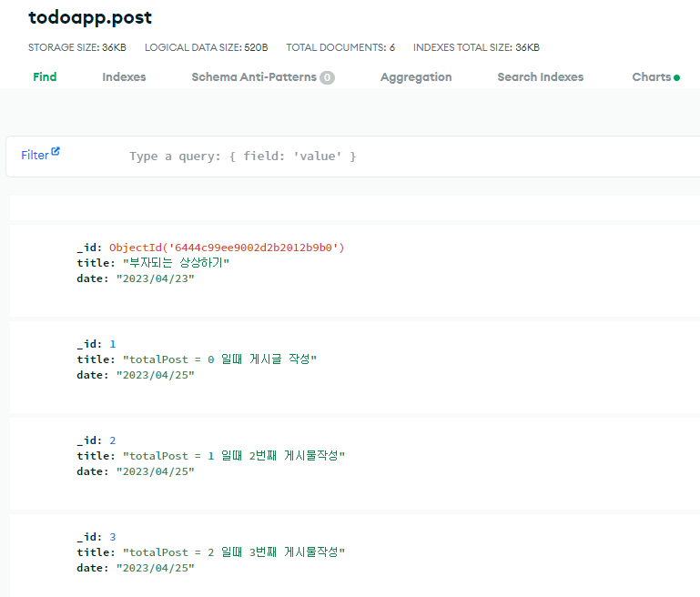Click the _id: 1 field
The height and width of the screenshot is (597, 700).
tap(96, 344)
